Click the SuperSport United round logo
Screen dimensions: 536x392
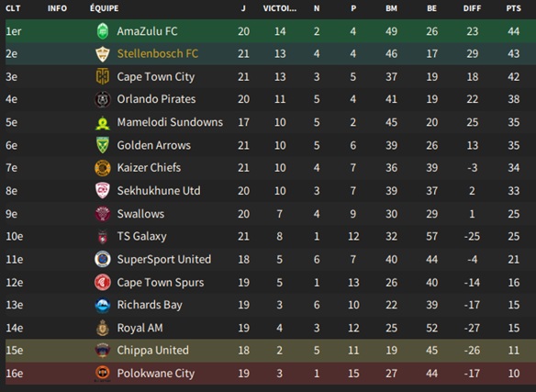103,259
